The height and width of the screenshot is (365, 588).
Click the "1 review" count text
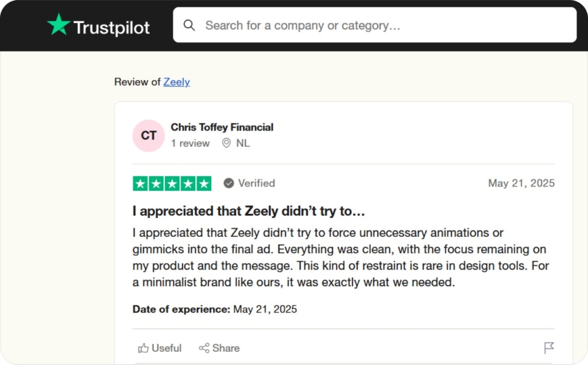coord(191,143)
